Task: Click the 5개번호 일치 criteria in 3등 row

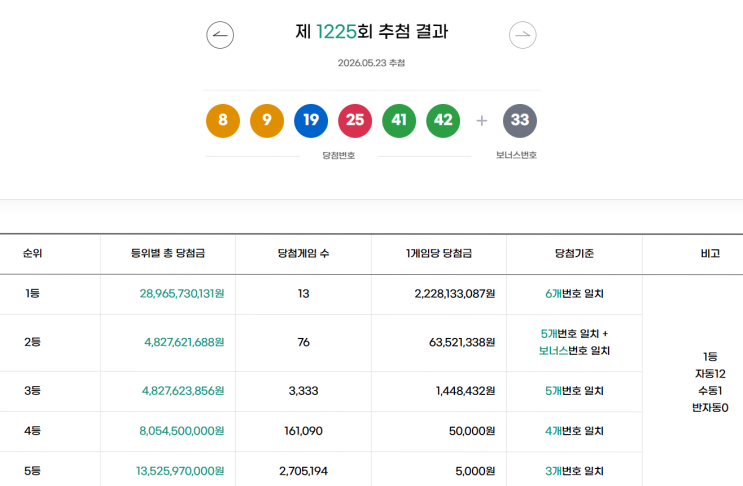Action: (574, 391)
